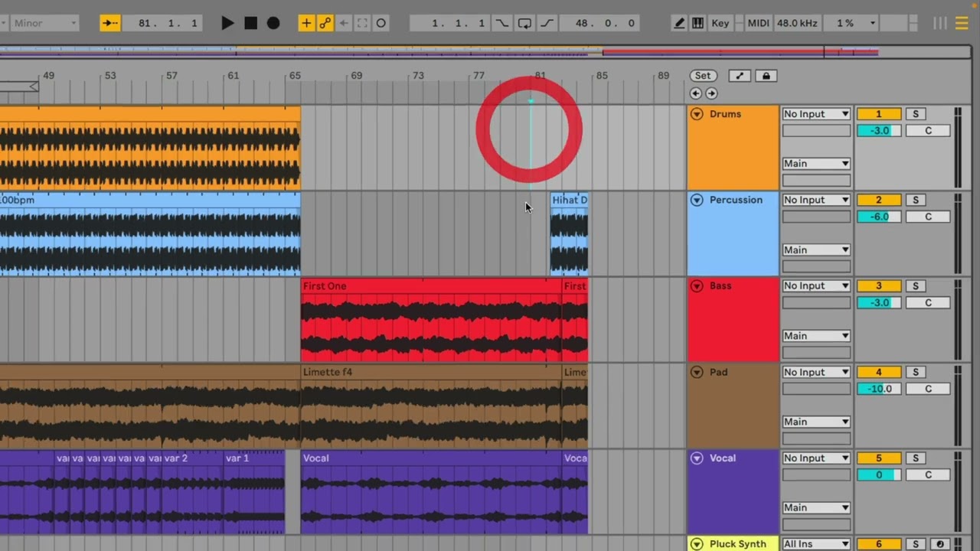
Task: Toggle the Key map mode button
Action: pyautogui.click(x=720, y=23)
